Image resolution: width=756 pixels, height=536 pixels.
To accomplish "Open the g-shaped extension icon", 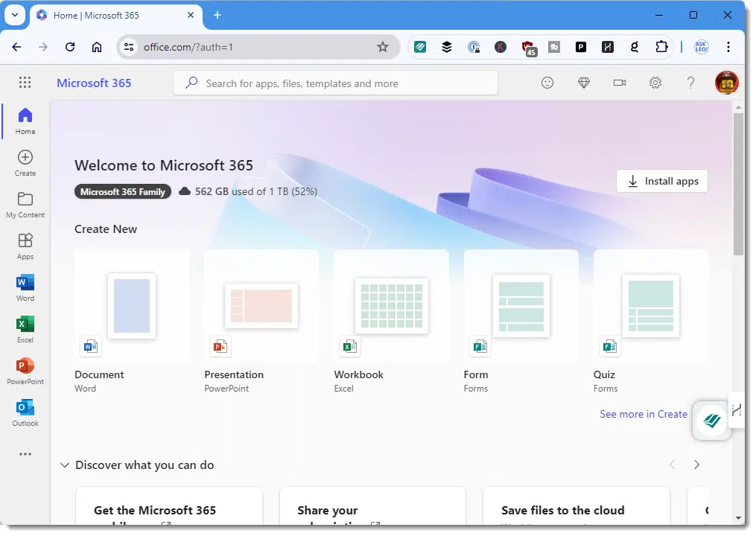I will click(635, 47).
